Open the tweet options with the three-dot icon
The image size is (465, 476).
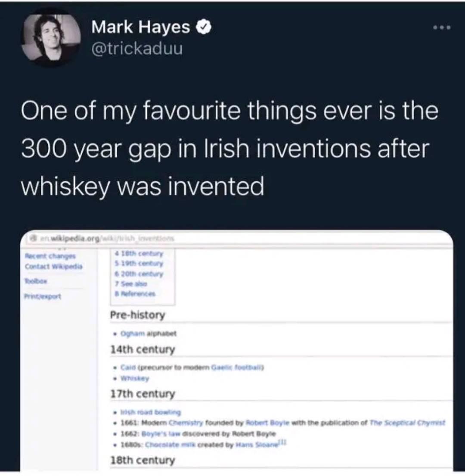click(442, 27)
